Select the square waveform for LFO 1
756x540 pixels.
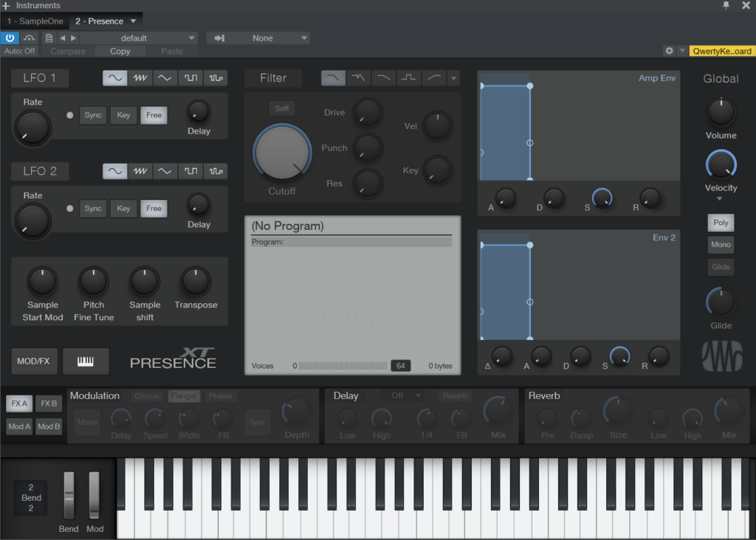190,78
